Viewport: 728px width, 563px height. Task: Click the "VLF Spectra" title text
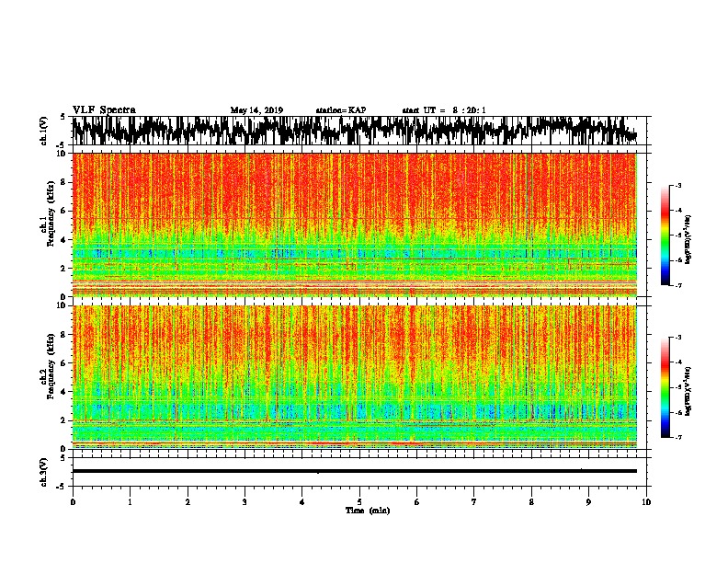[104, 110]
